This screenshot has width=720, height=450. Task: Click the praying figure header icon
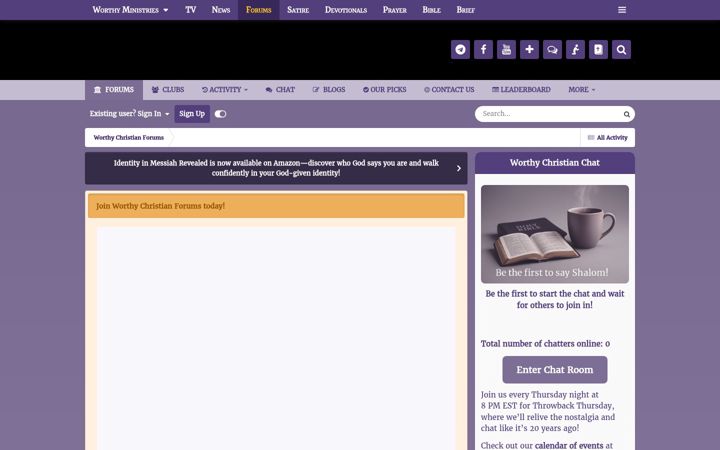[575, 50]
